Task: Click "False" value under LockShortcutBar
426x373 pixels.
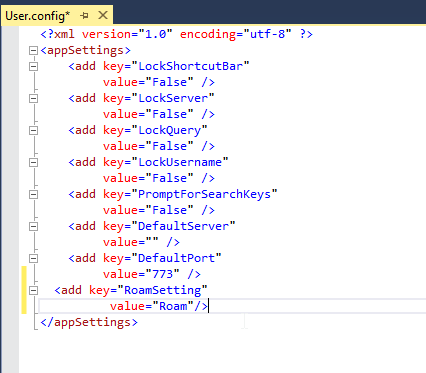Action: [169, 82]
